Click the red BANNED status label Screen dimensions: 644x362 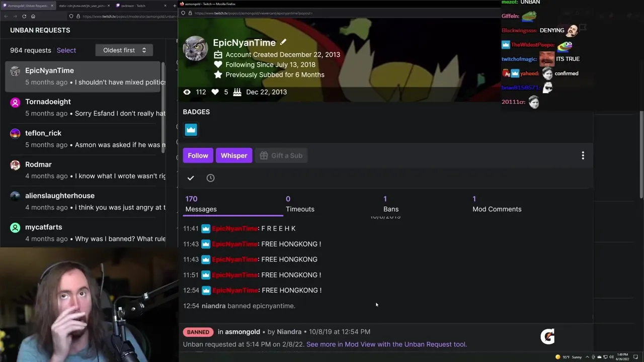pyautogui.click(x=198, y=332)
